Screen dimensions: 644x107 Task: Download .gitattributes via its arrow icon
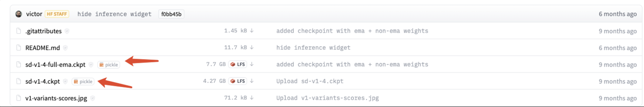coord(252,31)
